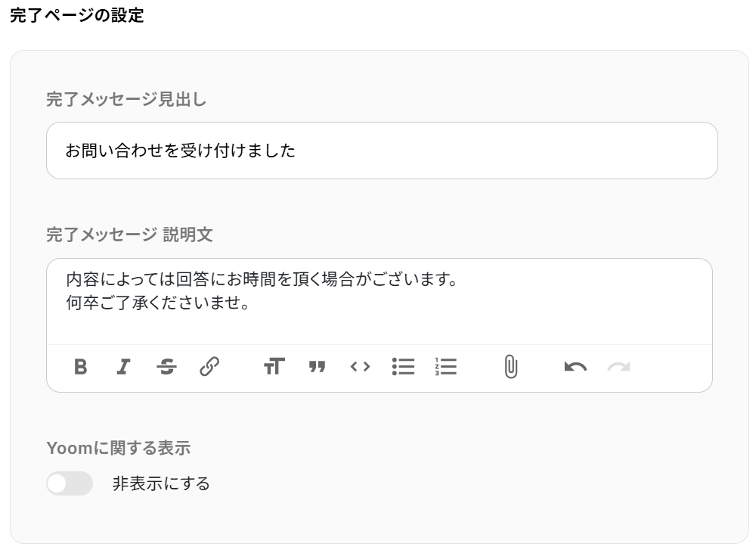Insert a hyperlink with the link icon
The height and width of the screenshot is (553, 756).
pos(209,367)
